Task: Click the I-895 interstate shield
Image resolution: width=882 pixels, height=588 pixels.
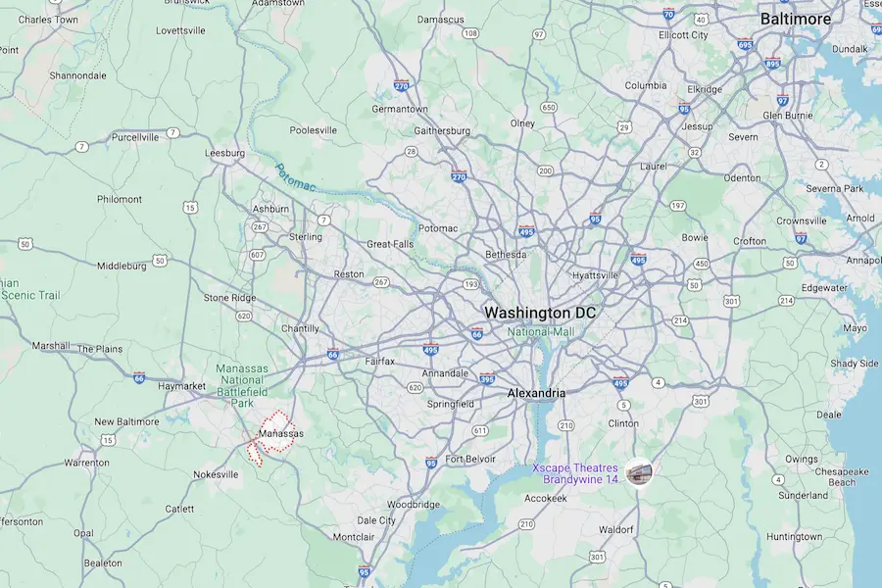Action: point(772,63)
